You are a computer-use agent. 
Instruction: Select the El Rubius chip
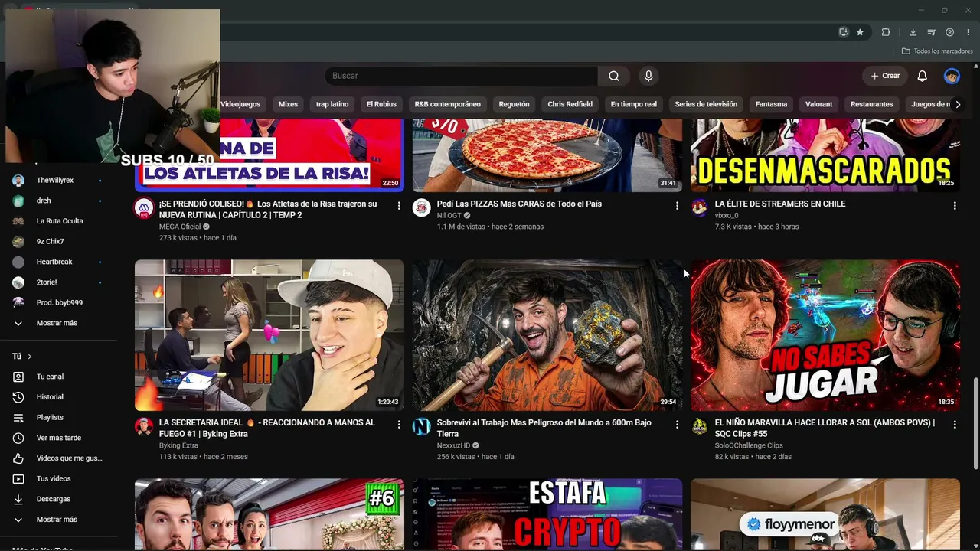coord(381,104)
